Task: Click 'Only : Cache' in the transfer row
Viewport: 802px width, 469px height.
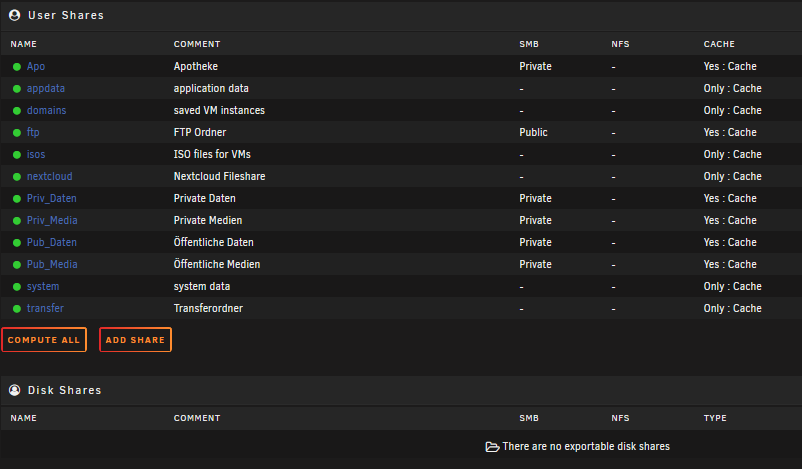Action: click(732, 308)
